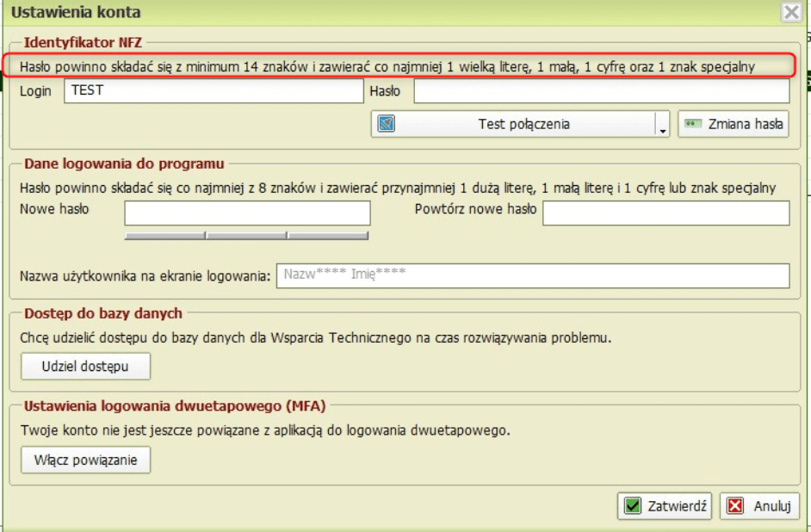The image size is (811, 532).
Task: Click the Wsparcia Technicznego access description text
Action: pyautogui.click(x=315, y=337)
